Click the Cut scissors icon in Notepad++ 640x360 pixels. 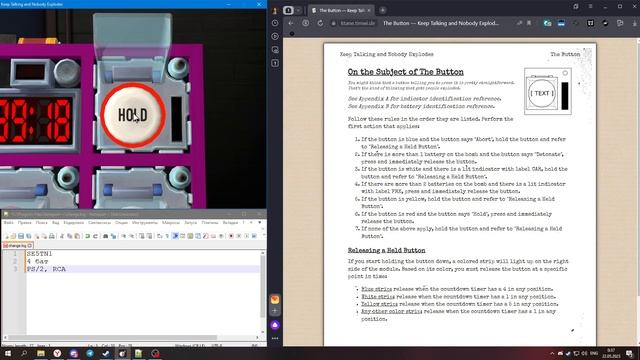tap(62, 236)
